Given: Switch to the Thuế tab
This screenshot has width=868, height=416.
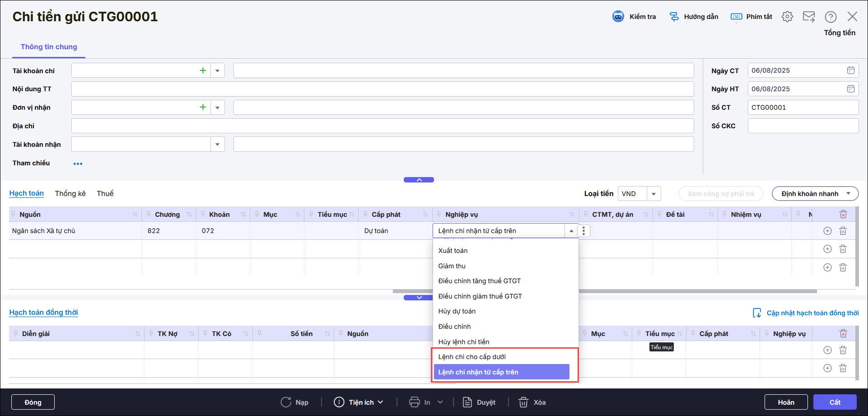Looking at the screenshot, I should 105,193.
